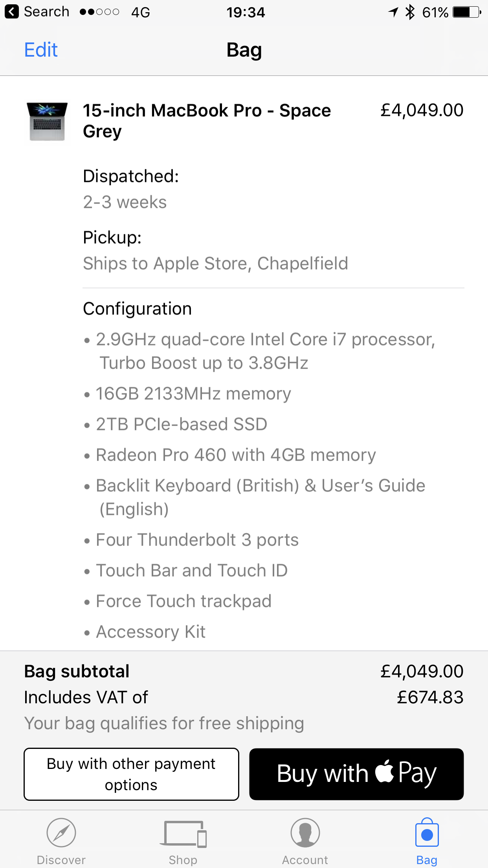
Task: Open the MacBook Pro product thumbnail
Action: 47,121
